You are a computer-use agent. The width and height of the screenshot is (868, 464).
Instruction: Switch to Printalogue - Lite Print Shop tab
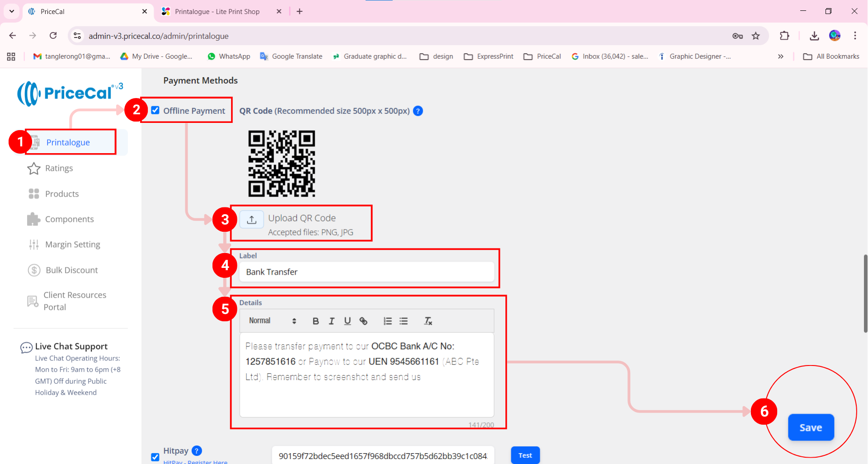coord(217,12)
